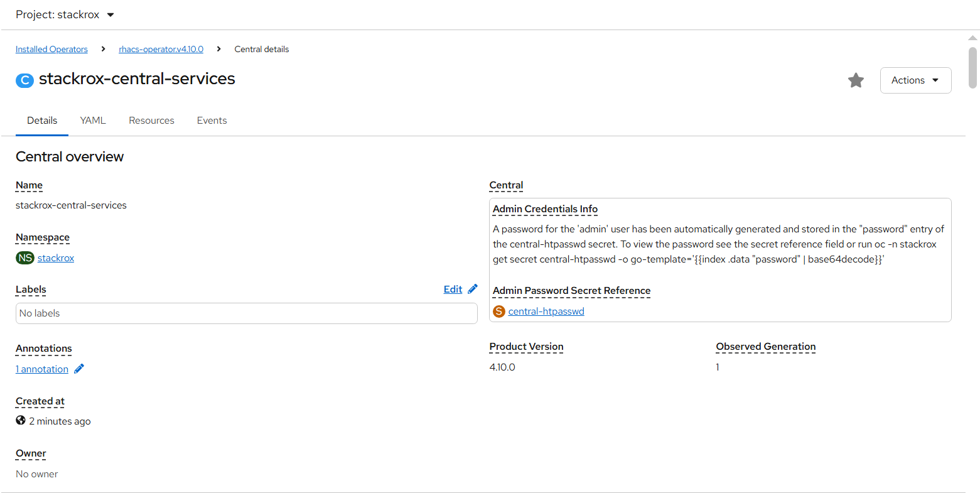Click the favorite star icon

point(856,80)
